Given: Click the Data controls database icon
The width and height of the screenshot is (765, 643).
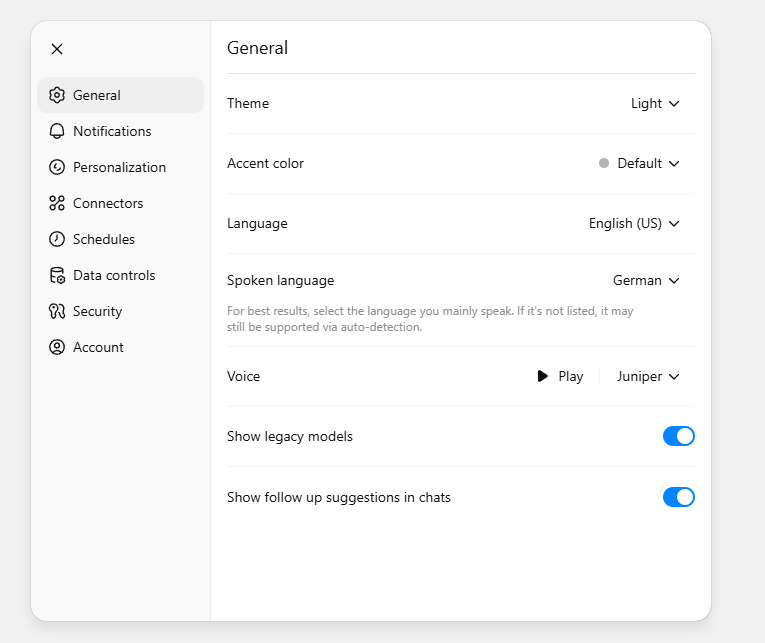Looking at the screenshot, I should (57, 275).
